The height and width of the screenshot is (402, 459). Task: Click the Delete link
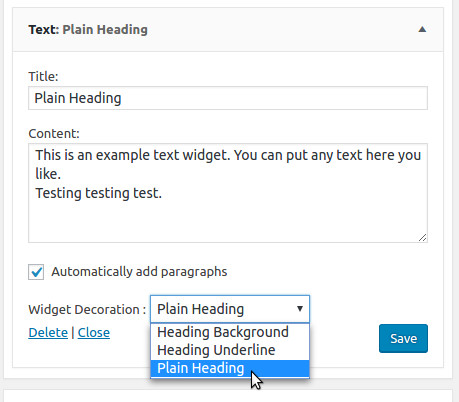[x=48, y=333]
